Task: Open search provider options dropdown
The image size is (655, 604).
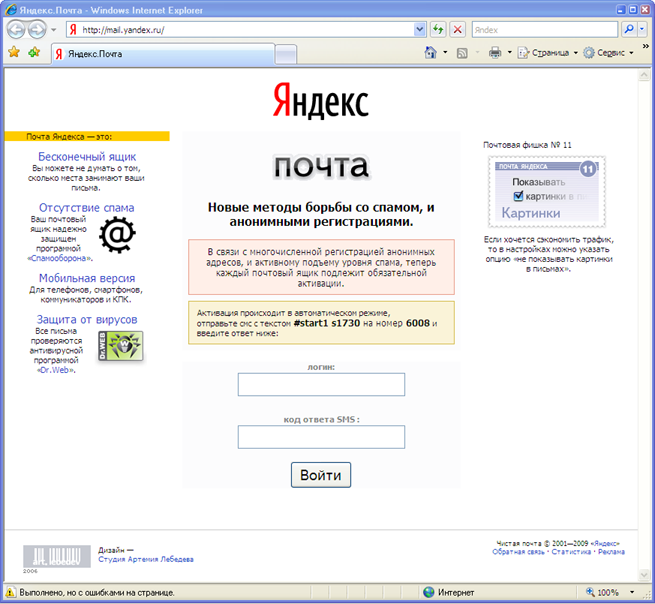Action: coord(642,30)
